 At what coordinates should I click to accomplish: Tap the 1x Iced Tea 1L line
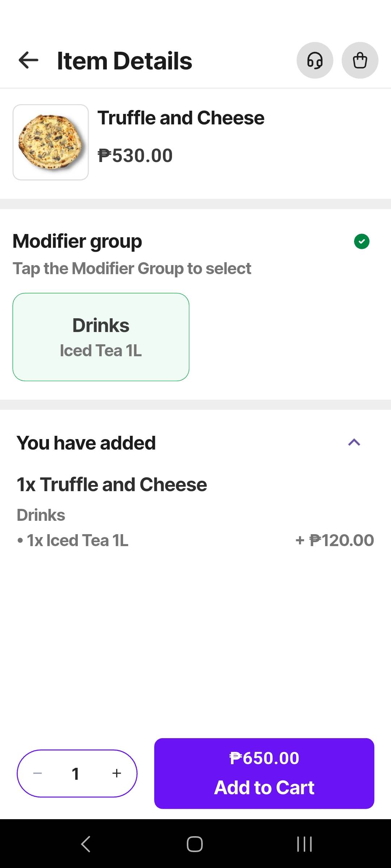[77, 540]
